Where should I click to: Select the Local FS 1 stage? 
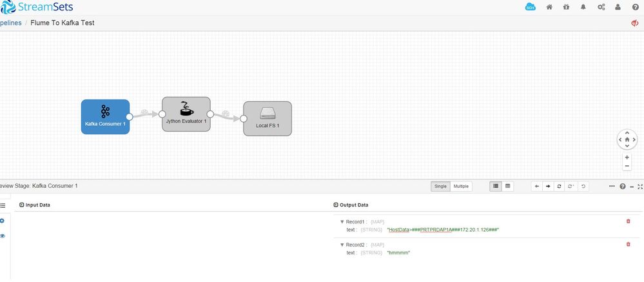tap(268, 118)
